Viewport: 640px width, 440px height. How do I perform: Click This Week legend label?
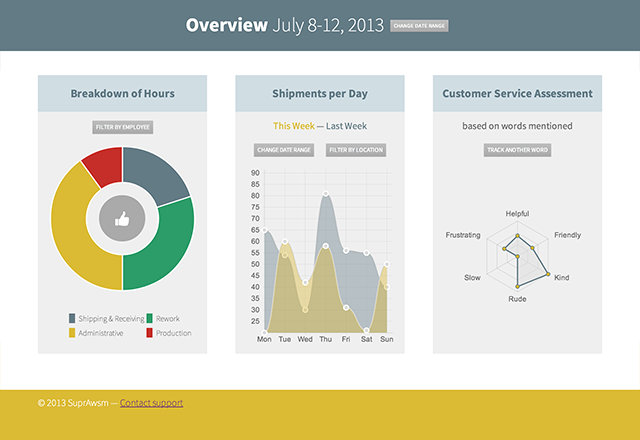click(x=294, y=126)
